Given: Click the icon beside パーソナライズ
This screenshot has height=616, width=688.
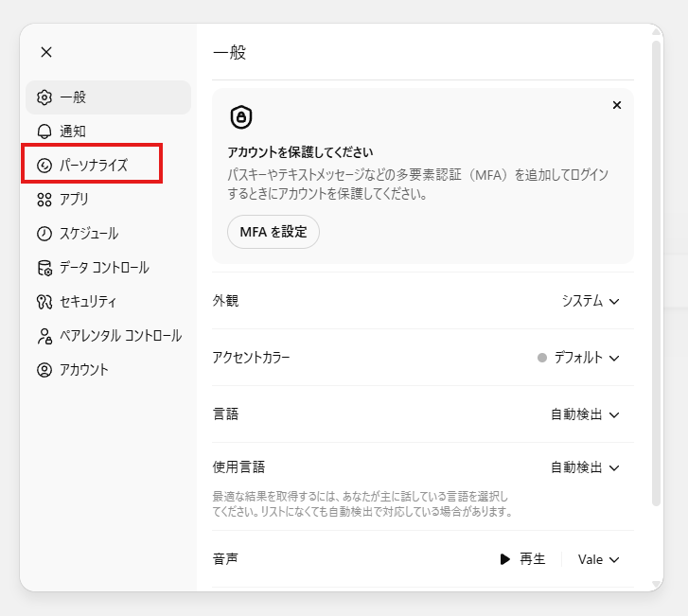Looking at the screenshot, I should click(44, 166).
